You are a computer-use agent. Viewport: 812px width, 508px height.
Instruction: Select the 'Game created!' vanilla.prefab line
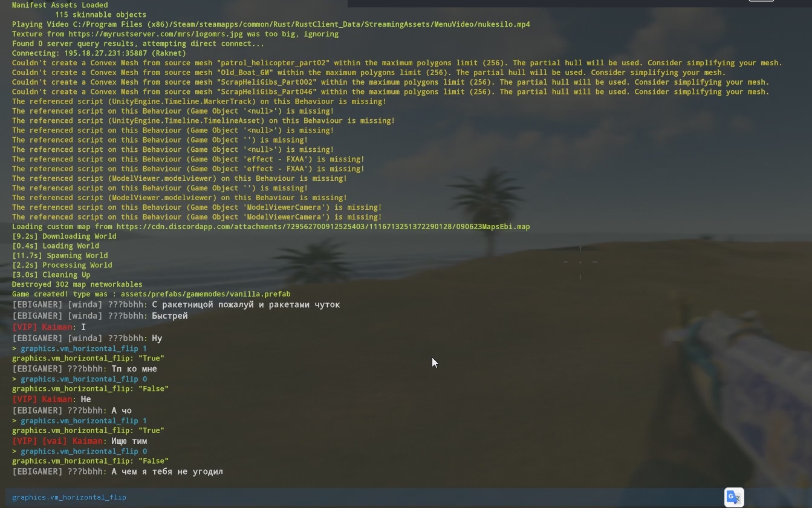[x=151, y=295]
